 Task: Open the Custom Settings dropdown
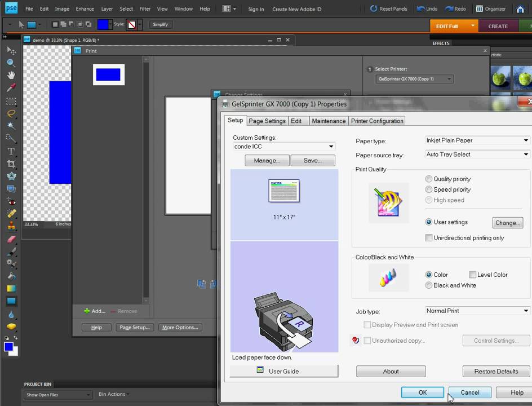[284, 146]
